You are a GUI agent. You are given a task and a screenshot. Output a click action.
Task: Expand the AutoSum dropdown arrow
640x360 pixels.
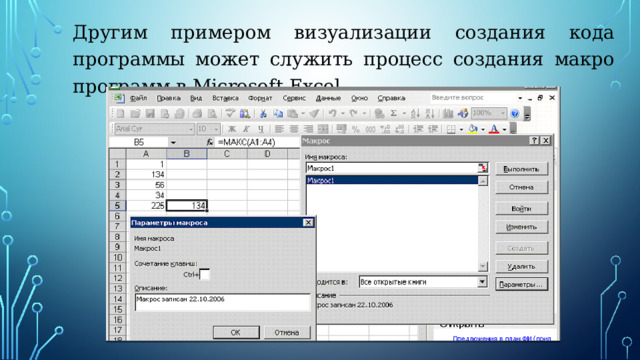coord(404,113)
